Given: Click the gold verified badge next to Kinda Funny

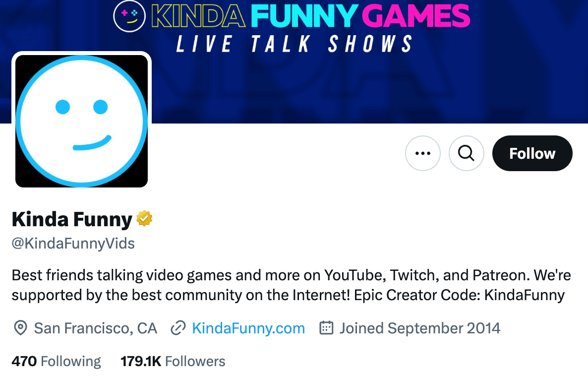Looking at the screenshot, I should coord(144,218).
